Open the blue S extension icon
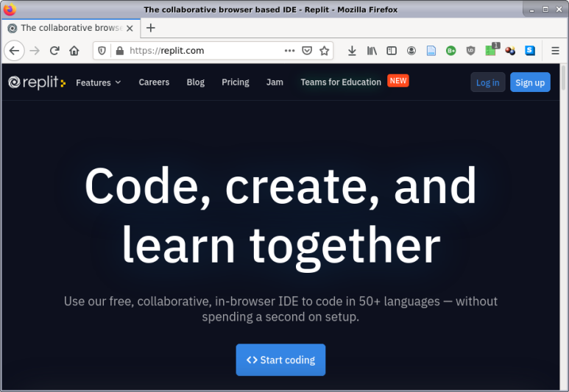The image size is (569, 392). pos(530,51)
